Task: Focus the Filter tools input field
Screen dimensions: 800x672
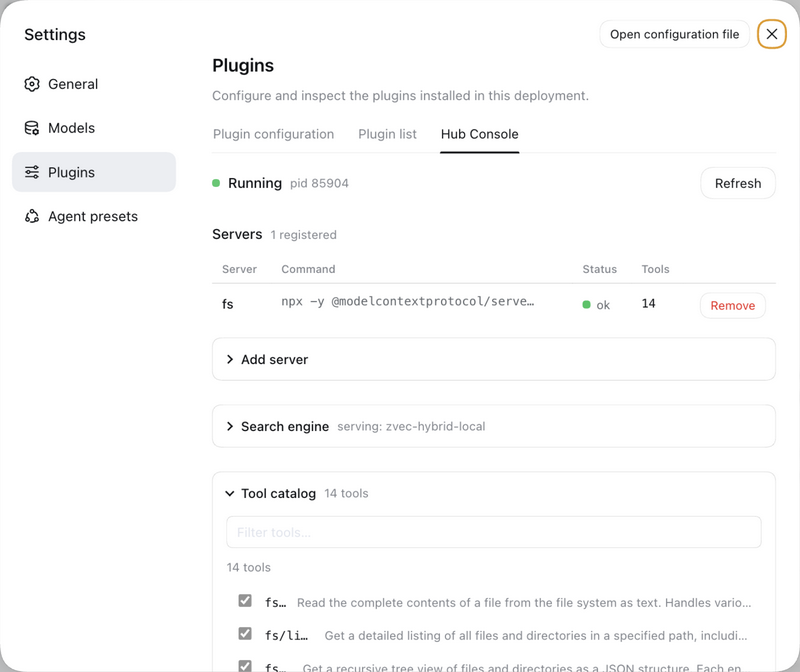Action: pyautogui.click(x=494, y=532)
